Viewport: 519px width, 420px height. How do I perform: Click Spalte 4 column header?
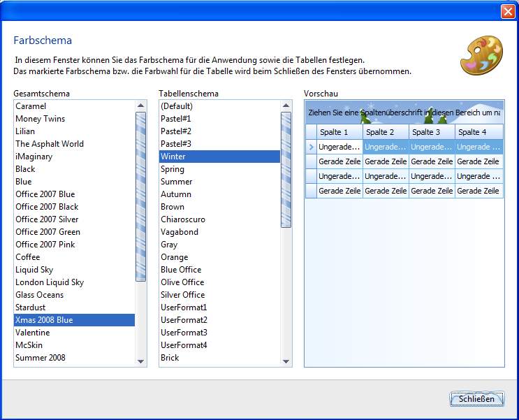pos(479,132)
